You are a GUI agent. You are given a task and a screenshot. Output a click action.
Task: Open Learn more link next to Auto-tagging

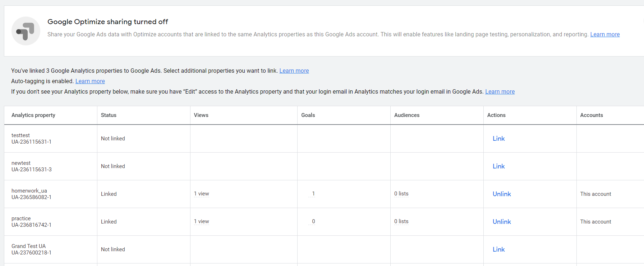(x=90, y=81)
